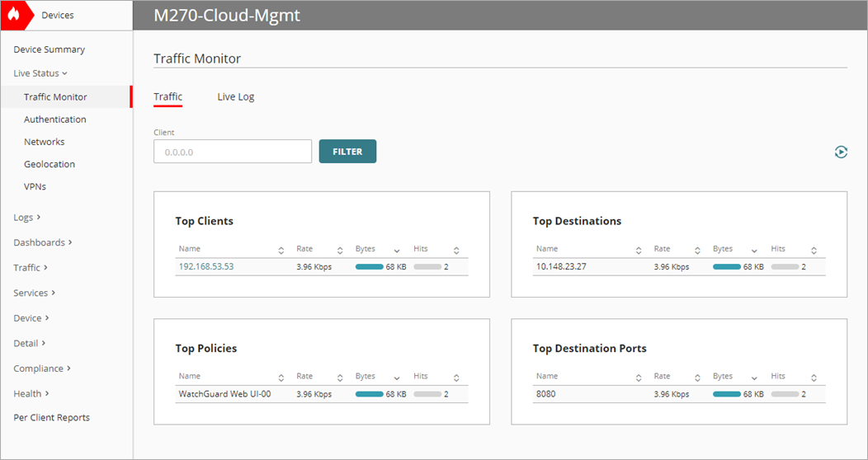Viewport: 868px width, 460px height.
Task: Expand the Logs sidebar section
Action: (x=27, y=218)
